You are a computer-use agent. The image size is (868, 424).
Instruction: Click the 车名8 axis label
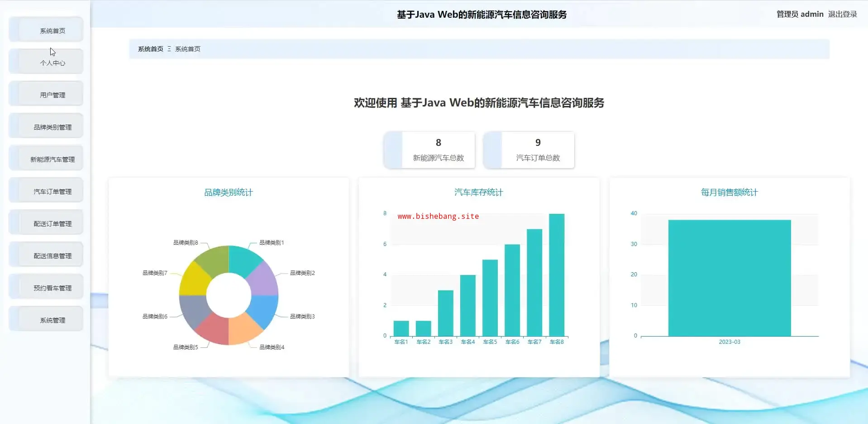pyautogui.click(x=556, y=342)
